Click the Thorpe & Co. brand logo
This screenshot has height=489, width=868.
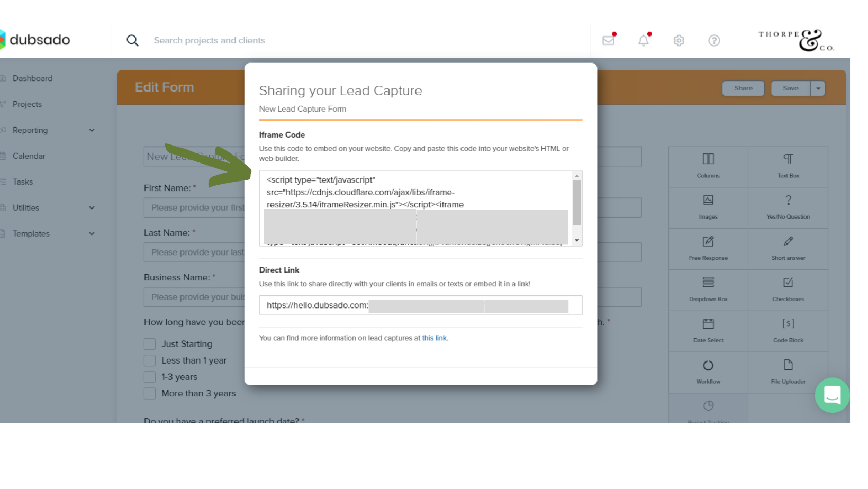click(x=797, y=40)
